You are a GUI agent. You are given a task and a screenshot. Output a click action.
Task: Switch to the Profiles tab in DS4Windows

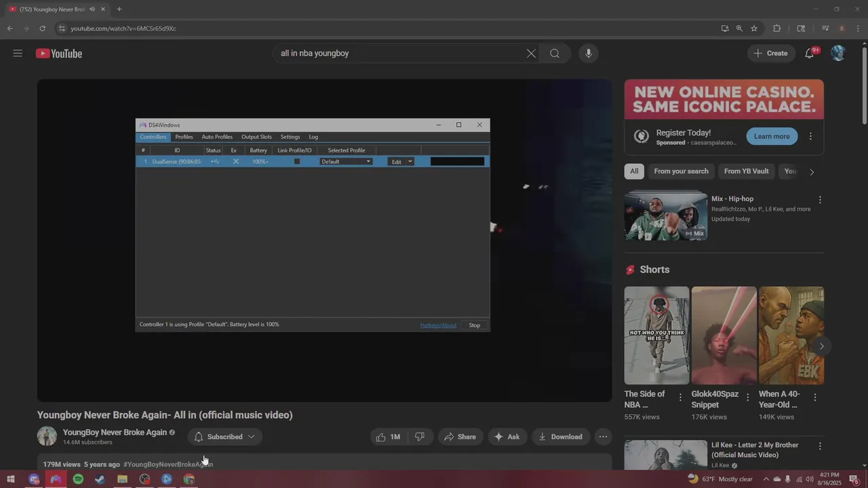[x=184, y=137]
